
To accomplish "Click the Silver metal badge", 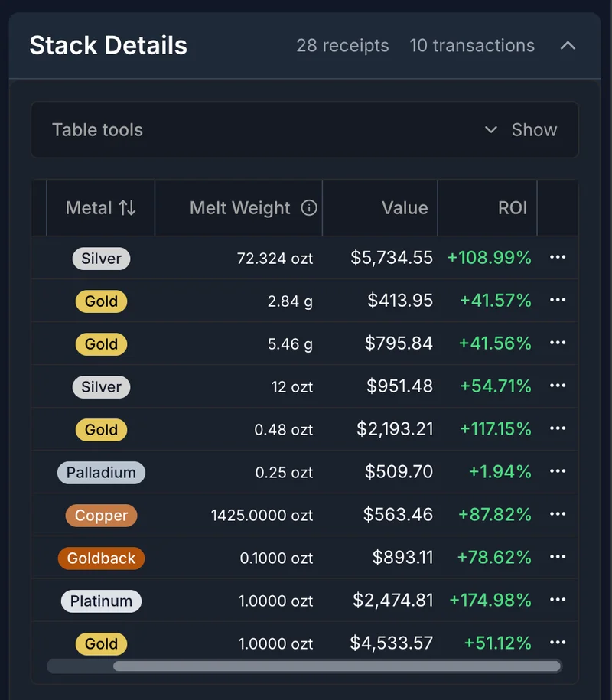I will pyautogui.click(x=101, y=258).
